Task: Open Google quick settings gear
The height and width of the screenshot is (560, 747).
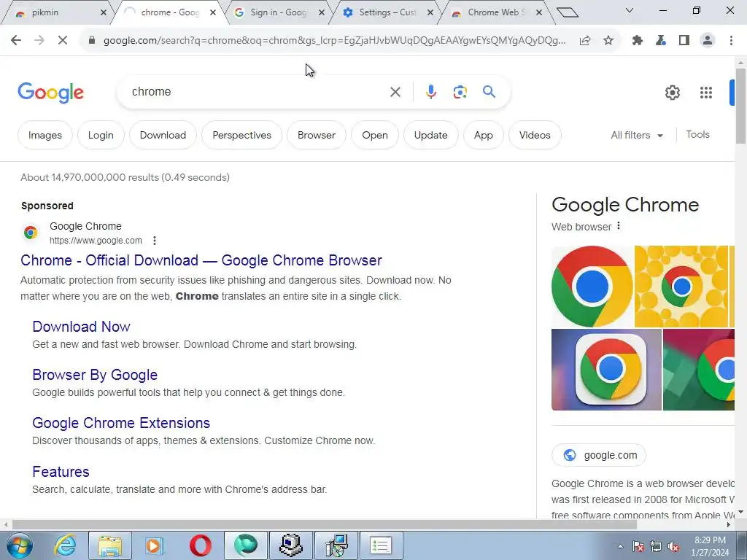Action: (x=672, y=93)
